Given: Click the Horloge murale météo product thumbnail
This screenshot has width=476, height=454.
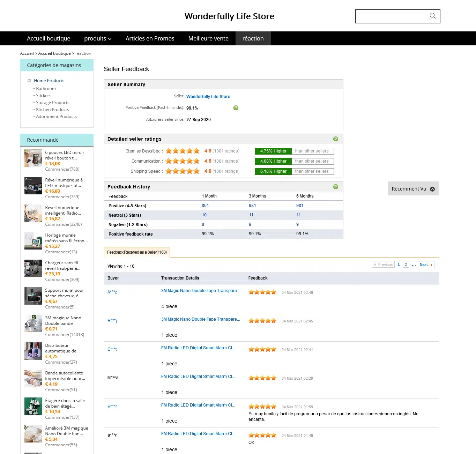Looking at the screenshot, I should 33,241.
